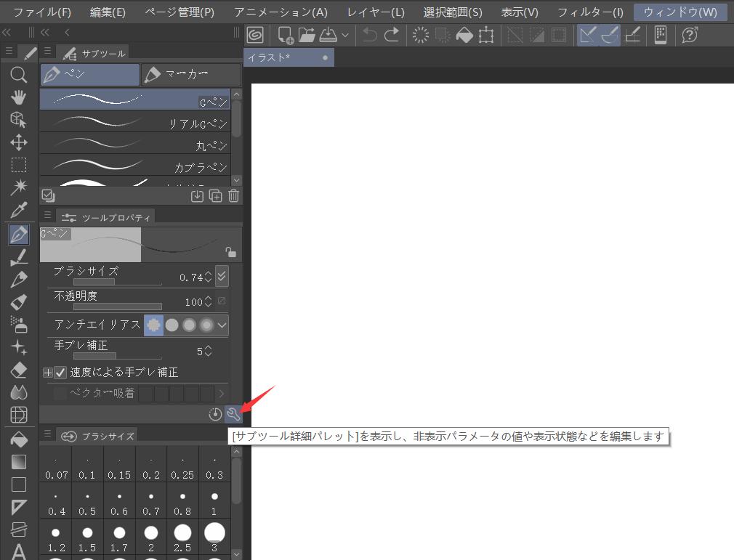Select the Magnifier zoom tool
Viewport: 734px width, 560px height.
point(19,75)
